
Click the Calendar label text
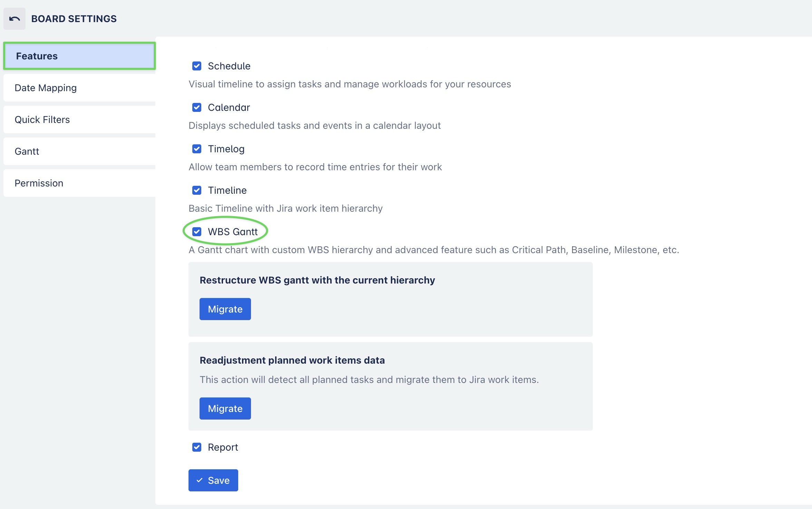pyautogui.click(x=229, y=107)
